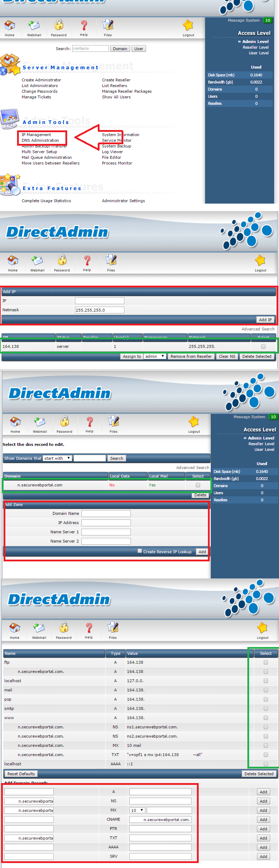Switch to User Level on Add Zone screen
279x868 pixels.
point(264,449)
